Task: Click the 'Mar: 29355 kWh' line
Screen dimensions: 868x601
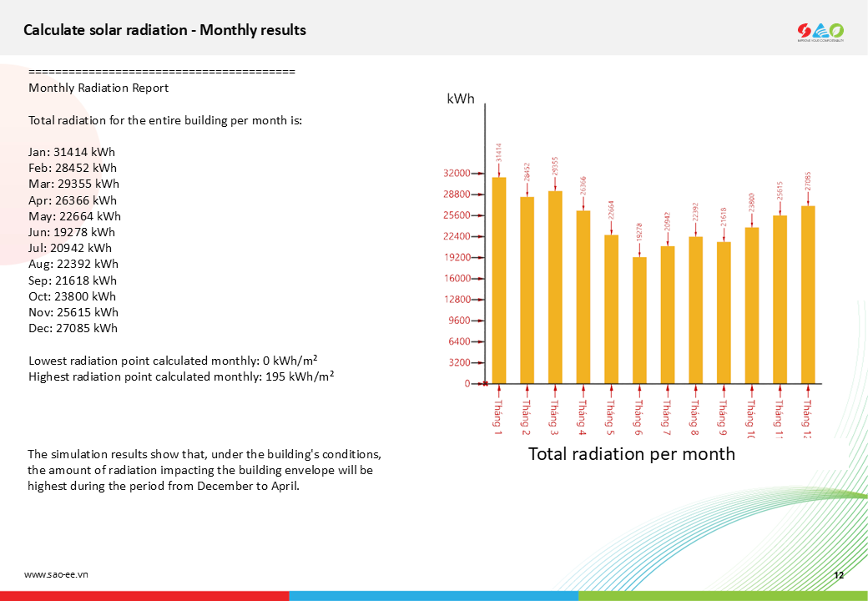Action: pos(73,184)
